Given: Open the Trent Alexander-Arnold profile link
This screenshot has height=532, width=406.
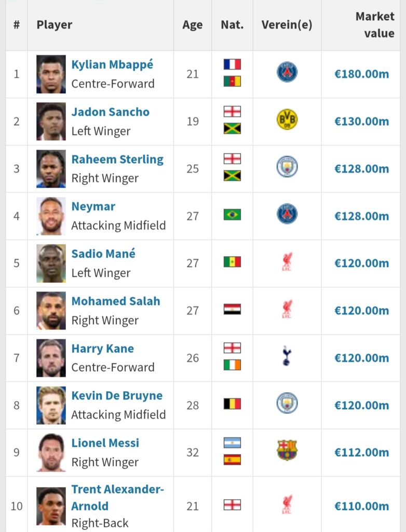Looking at the screenshot, I should tap(117, 497).
